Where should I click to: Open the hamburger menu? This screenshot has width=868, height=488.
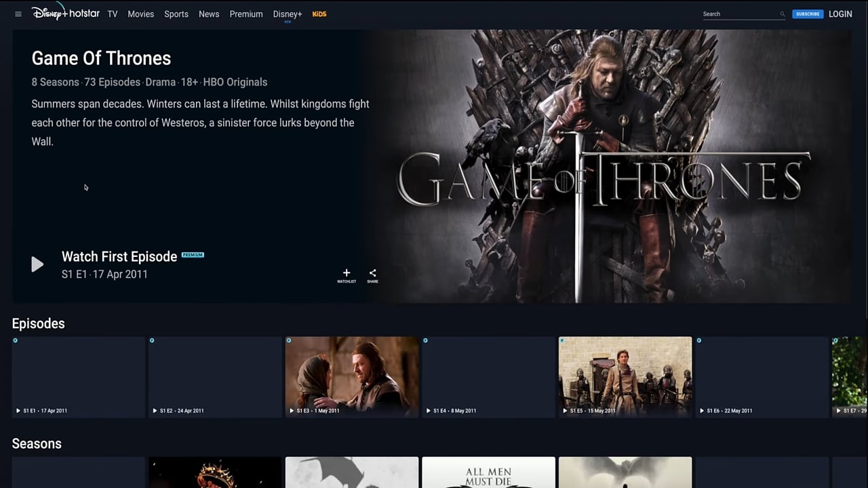(18, 14)
